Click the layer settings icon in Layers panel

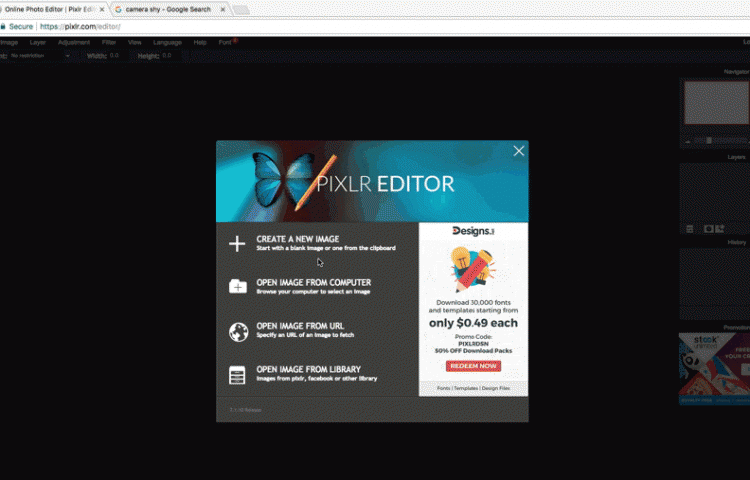689,229
